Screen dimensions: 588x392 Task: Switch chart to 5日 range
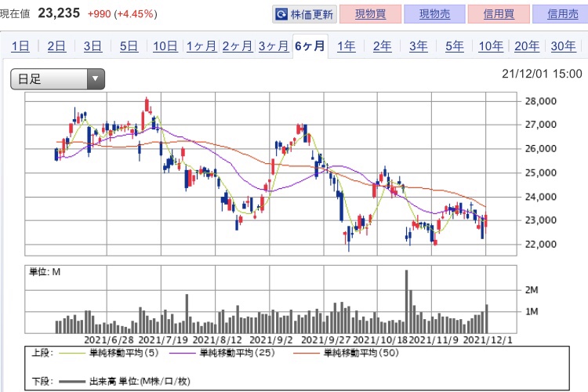click(x=129, y=46)
